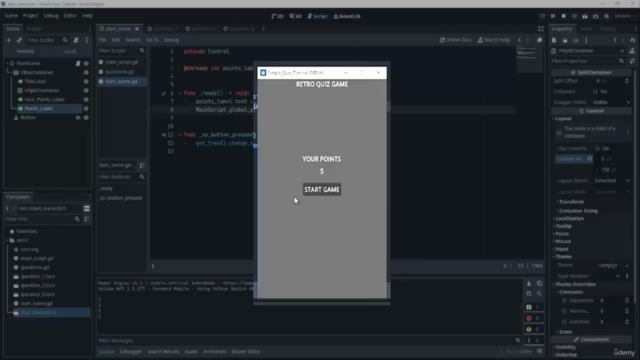Open the Layout Direction dropdown

coord(611,180)
